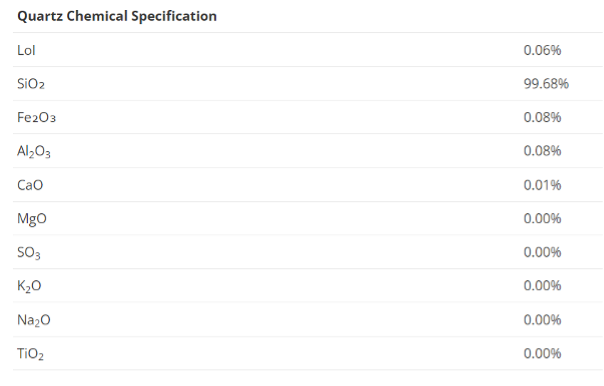Click the Fe2O3 0.08% value
Image resolution: width=604 pixels, height=386 pixels.
click(x=542, y=117)
